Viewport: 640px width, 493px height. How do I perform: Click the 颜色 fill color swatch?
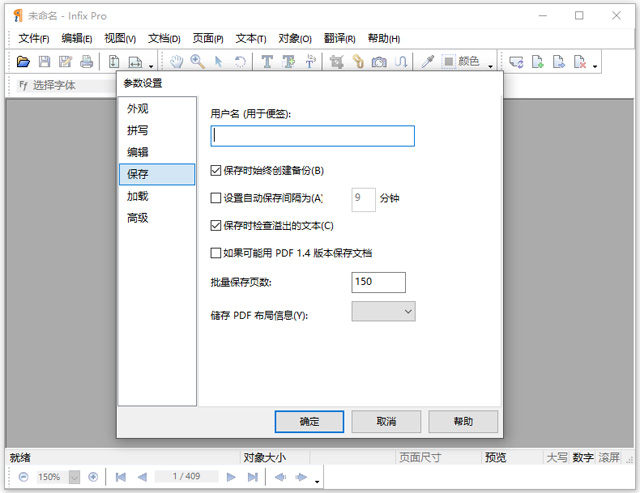pyautogui.click(x=448, y=62)
